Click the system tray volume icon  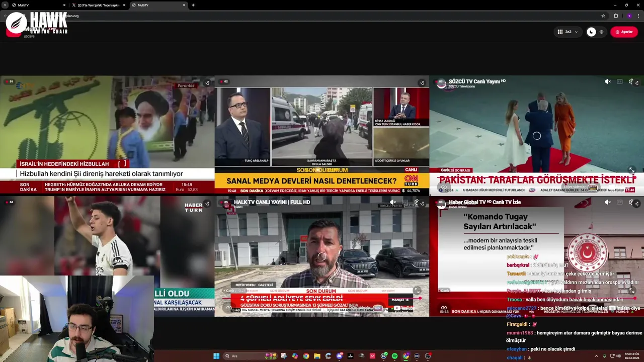(x=618, y=356)
